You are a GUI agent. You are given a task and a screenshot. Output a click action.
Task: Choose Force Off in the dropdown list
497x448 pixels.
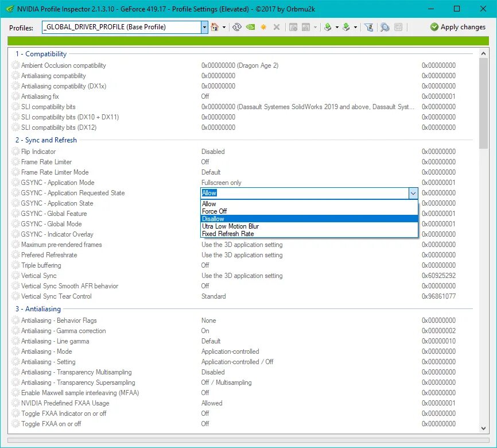tap(309, 211)
